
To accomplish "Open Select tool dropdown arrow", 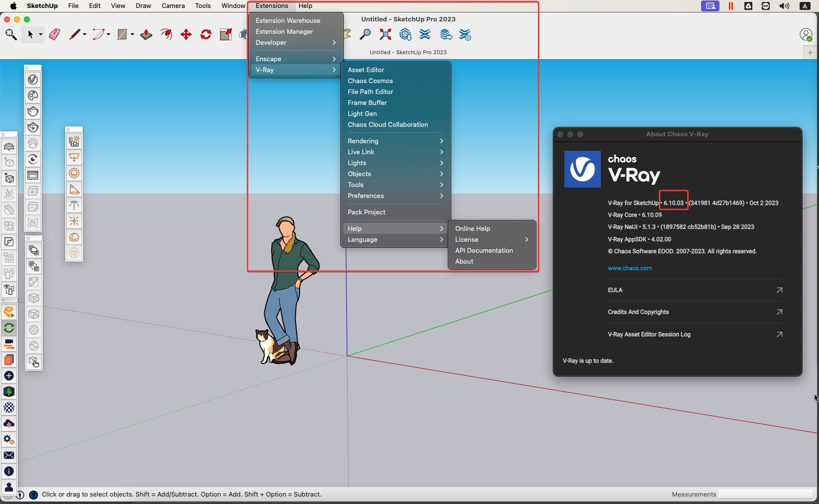I will point(40,34).
